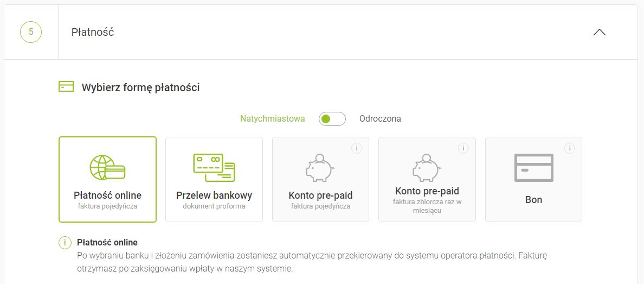The image size is (644, 284).
Task: Open info icon on Konto pre-paid faktura zbiorcza
Action: click(463, 148)
